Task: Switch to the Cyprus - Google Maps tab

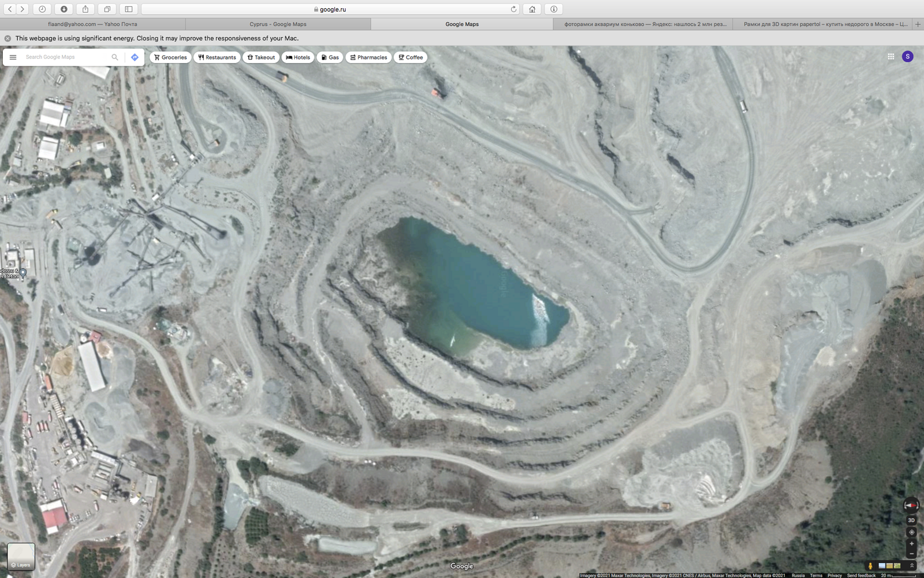Action: pyautogui.click(x=278, y=24)
